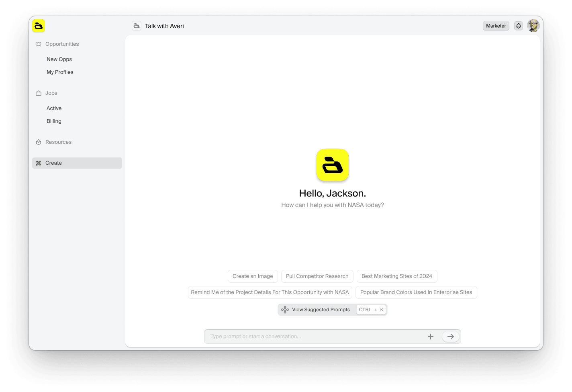Select Pull Competitor Research suggestion
The image size is (572, 392).
(317, 276)
